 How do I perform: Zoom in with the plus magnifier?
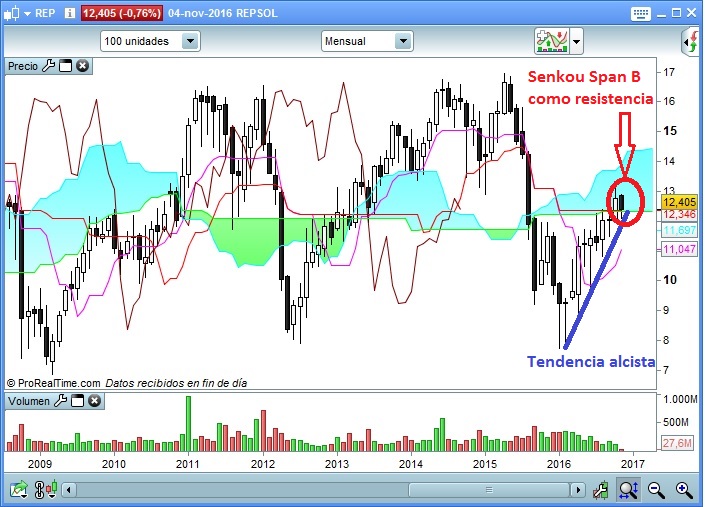(x=684, y=489)
